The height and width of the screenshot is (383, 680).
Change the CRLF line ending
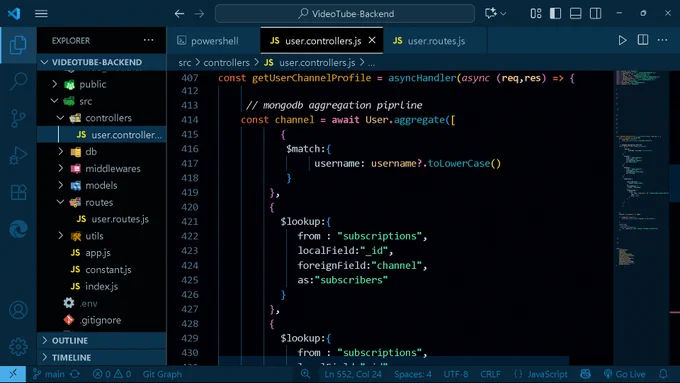tap(490, 374)
